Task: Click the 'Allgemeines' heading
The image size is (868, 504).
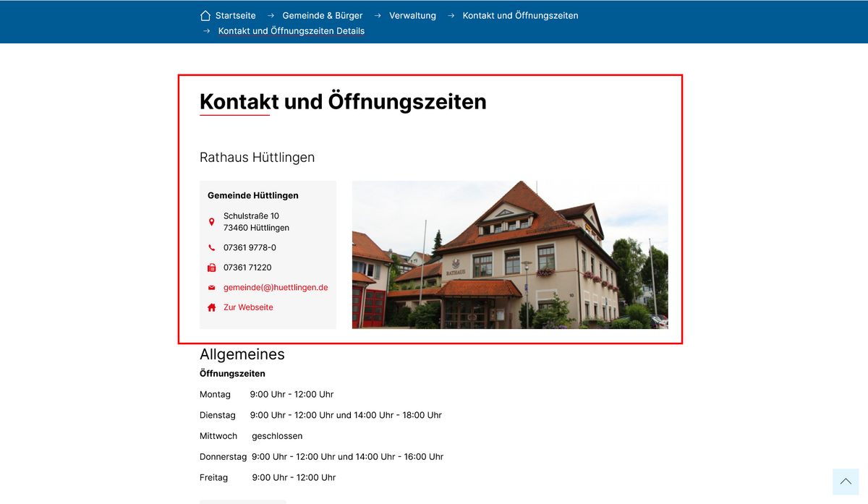Action: pyautogui.click(x=242, y=354)
